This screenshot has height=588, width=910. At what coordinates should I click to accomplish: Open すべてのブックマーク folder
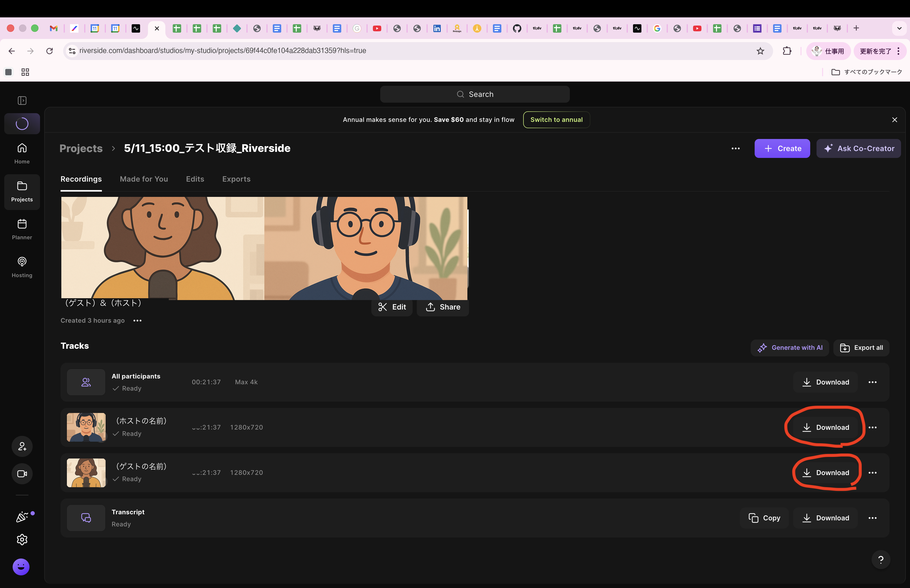click(x=867, y=72)
